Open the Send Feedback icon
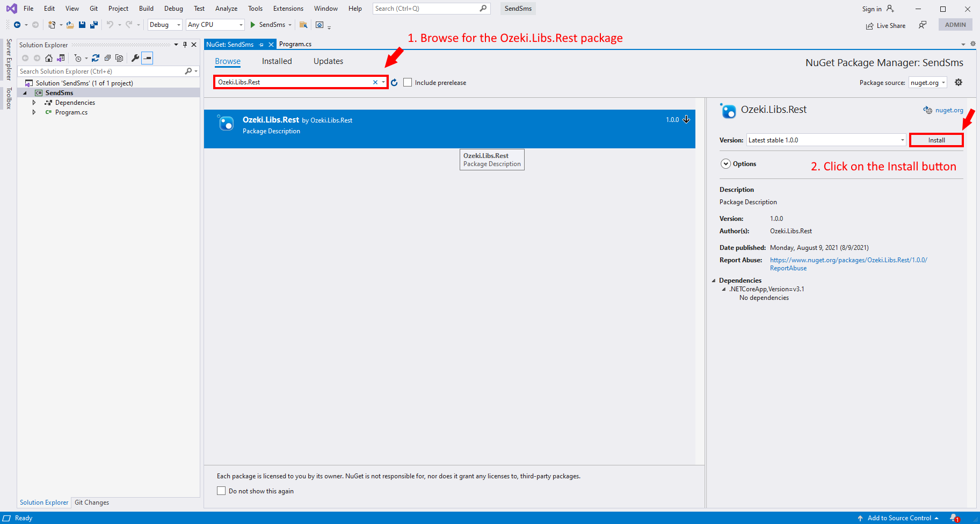Viewport: 980px width, 524px height. pyautogui.click(x=923, y=25)
